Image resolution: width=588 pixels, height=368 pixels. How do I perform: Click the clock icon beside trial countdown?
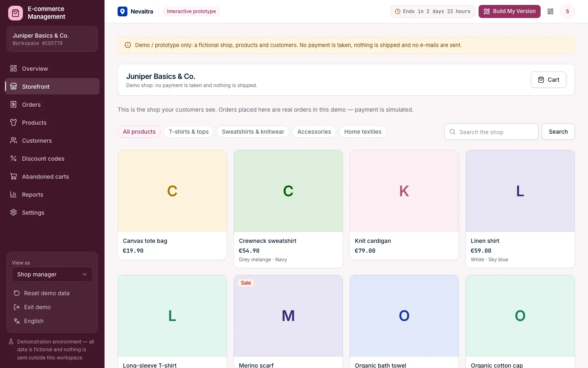398,11
